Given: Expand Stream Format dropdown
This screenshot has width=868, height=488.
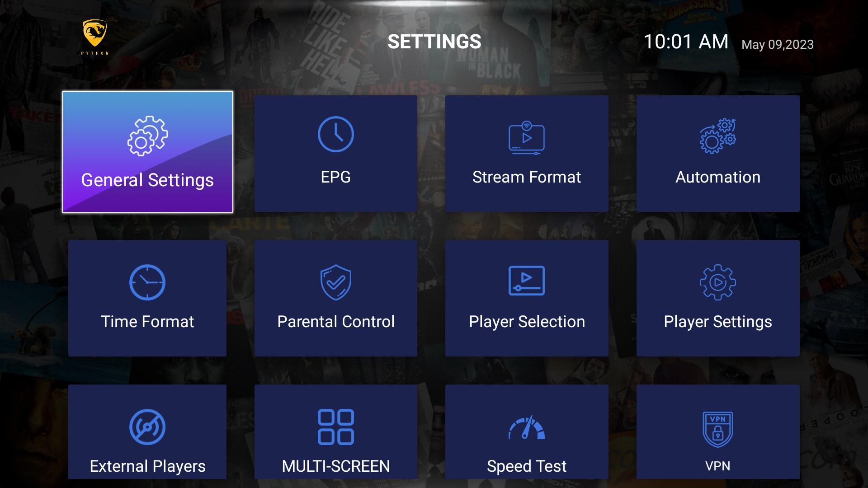Looking at the screenshot, I should click(x=527, y=153).
